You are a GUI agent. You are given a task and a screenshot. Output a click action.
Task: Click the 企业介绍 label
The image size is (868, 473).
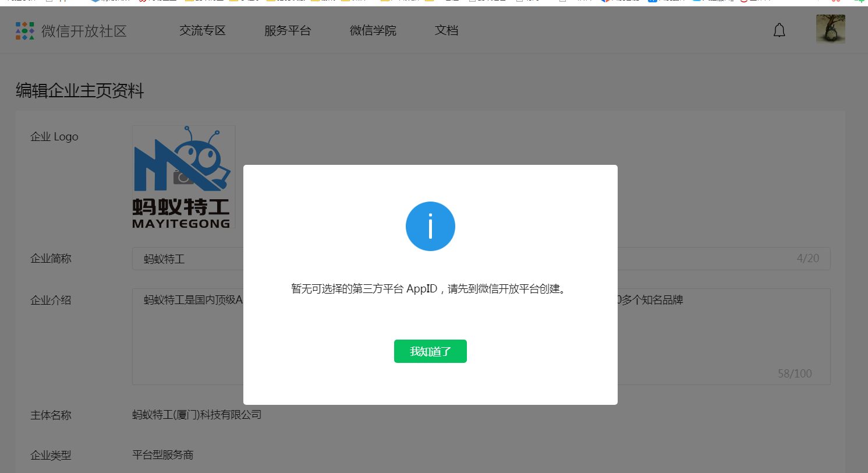[51, 300]
